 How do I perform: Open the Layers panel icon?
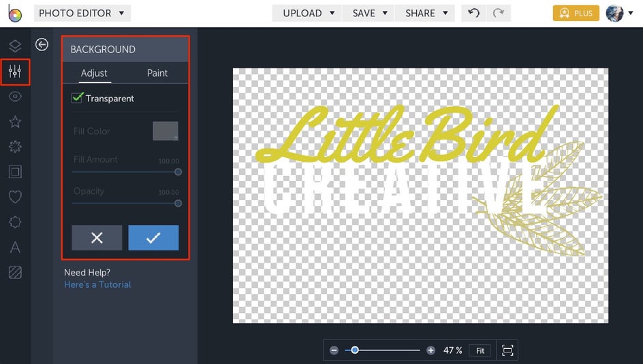pos(15,46)
